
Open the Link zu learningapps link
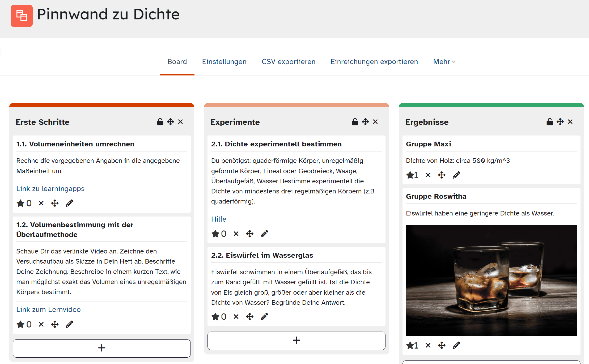(x=50, y=189)
